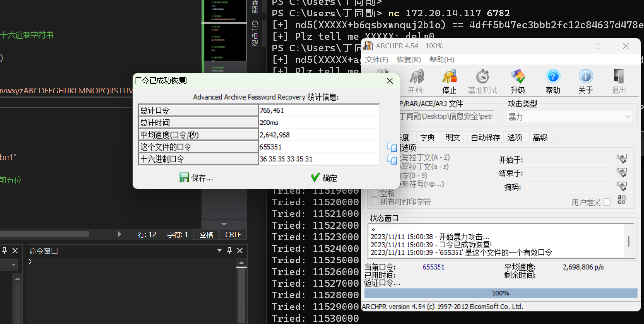The width and height of the screenshot is (644, 324).
Task: Open the 文件(F) menu
Action: point(377,60)
